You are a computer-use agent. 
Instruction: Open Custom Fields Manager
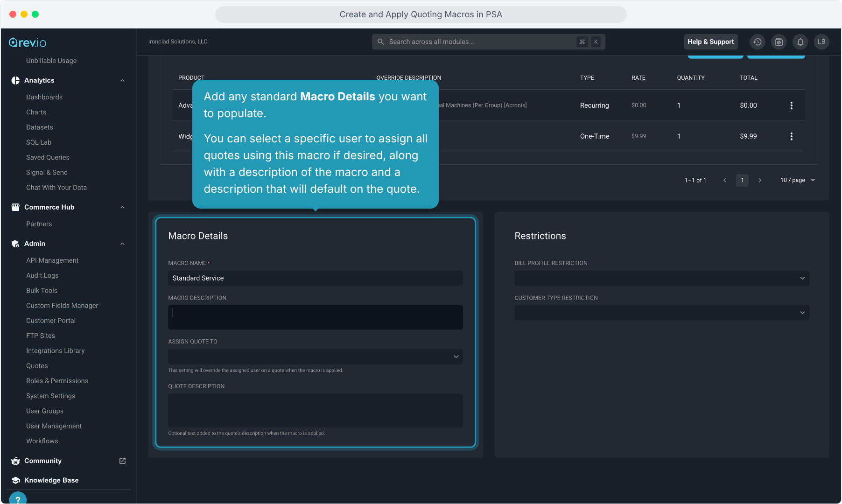(62, 306)
